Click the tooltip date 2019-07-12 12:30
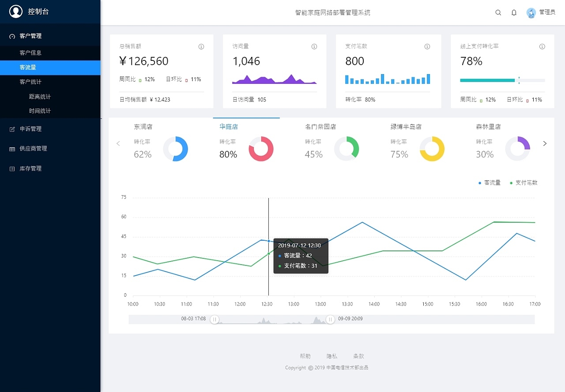The width and height of the screenshot is (565, 392). pos(299,246)
